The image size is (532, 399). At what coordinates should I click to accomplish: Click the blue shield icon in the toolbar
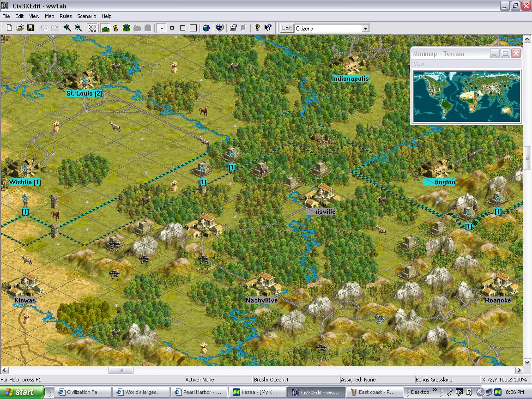(x=219, y=28)
